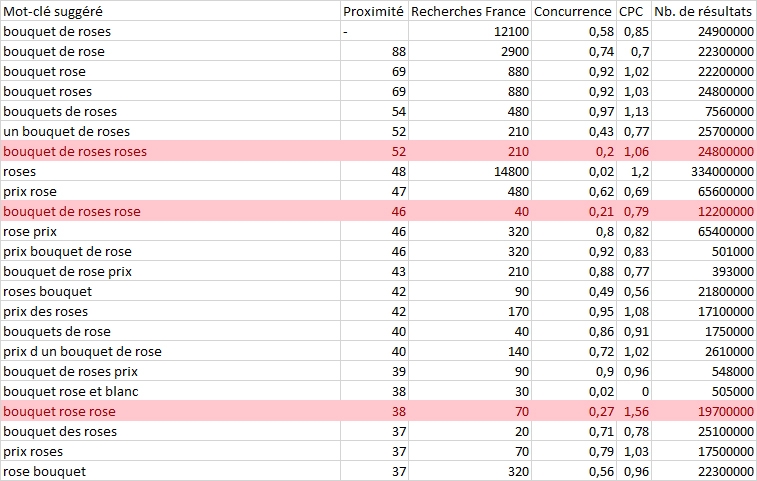
Task: Click the cell containing 334000000
Action: click(x=704, y=171)
